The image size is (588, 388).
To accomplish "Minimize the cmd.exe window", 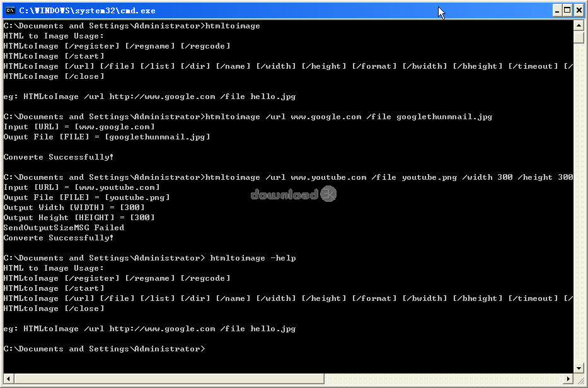I will click(x=557, y=10).
